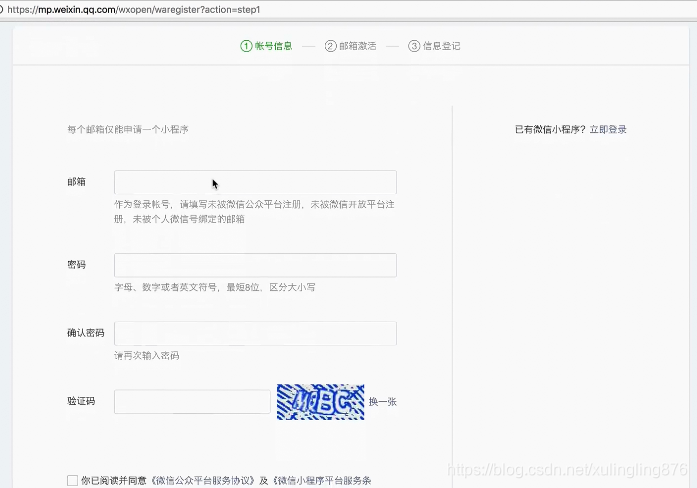
Task: Click the captcha image to refresh
Action: coord(320,402)
